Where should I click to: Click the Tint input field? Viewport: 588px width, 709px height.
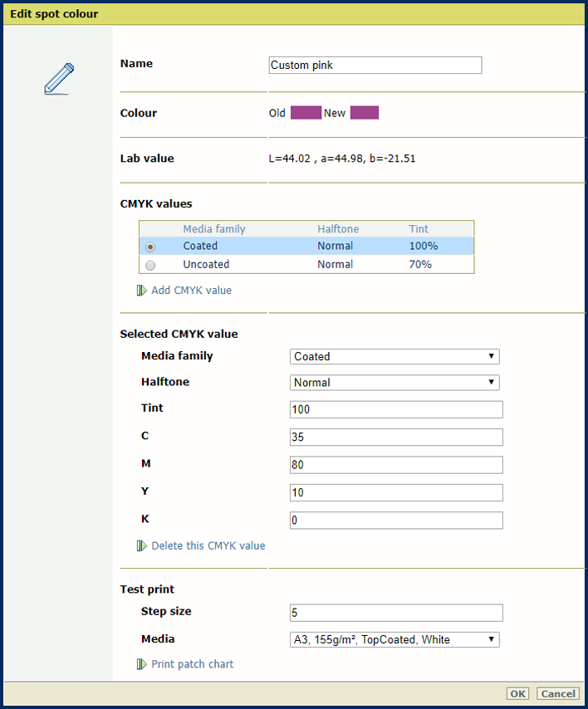click(x=396, y=409)
